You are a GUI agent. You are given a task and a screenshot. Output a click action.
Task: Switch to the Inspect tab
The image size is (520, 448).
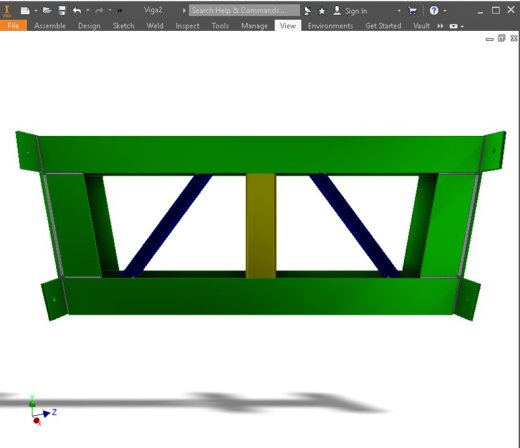click(187, 26)
